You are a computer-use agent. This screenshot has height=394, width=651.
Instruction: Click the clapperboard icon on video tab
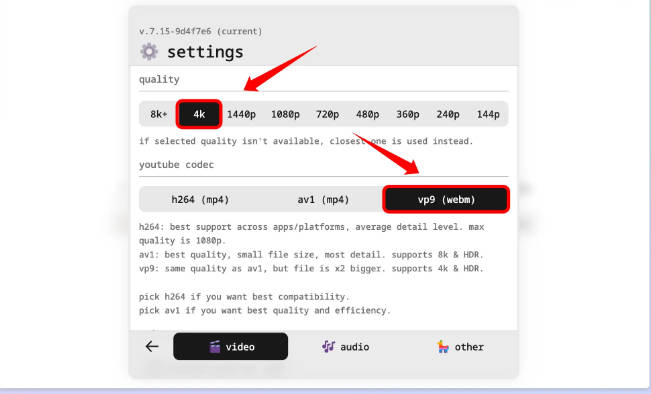pyautogui.click(x=215, y=347)
